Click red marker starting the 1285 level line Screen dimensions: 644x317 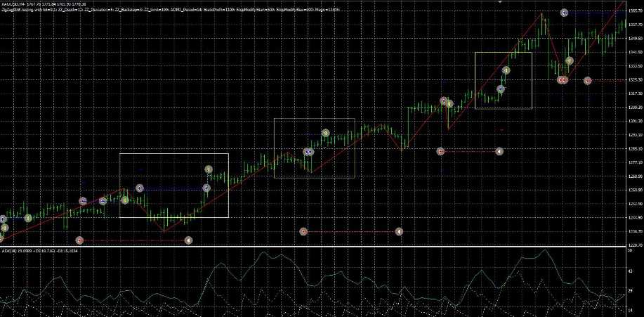[x=440, y=151]
